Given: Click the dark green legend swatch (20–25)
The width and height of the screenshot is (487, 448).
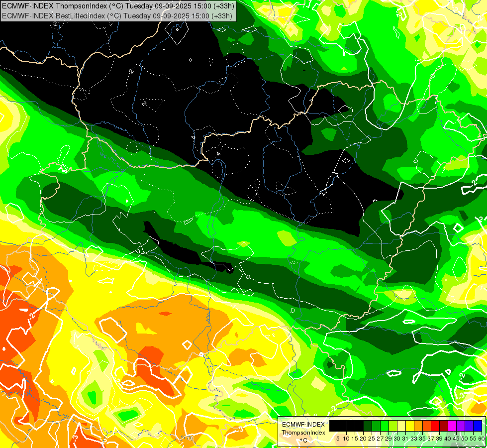Looking at the screenshot, I should click(x=368, y=426).
